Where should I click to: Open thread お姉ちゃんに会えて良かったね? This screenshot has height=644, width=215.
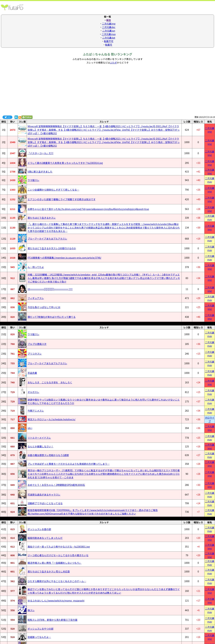click(88, 209)
